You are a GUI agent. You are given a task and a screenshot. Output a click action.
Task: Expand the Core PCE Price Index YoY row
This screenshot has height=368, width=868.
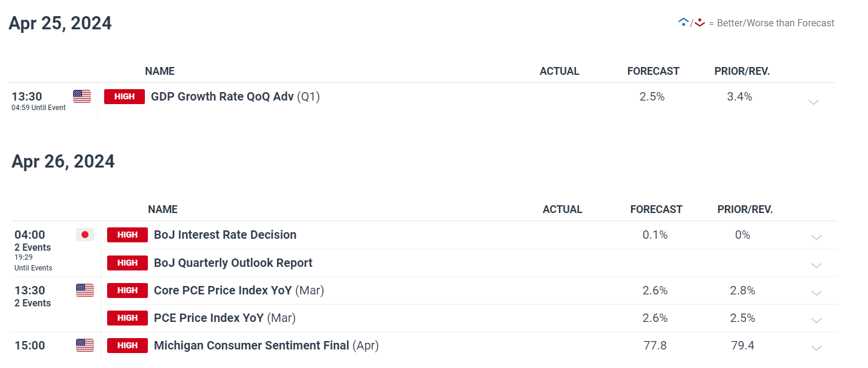[816, 293]
